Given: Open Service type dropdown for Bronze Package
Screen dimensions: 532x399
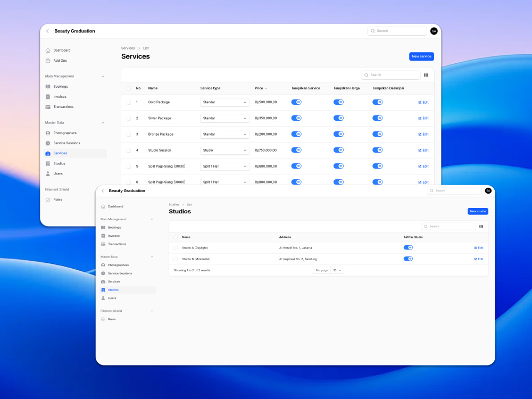Looking at the screenshot, I should pos(225,134).
